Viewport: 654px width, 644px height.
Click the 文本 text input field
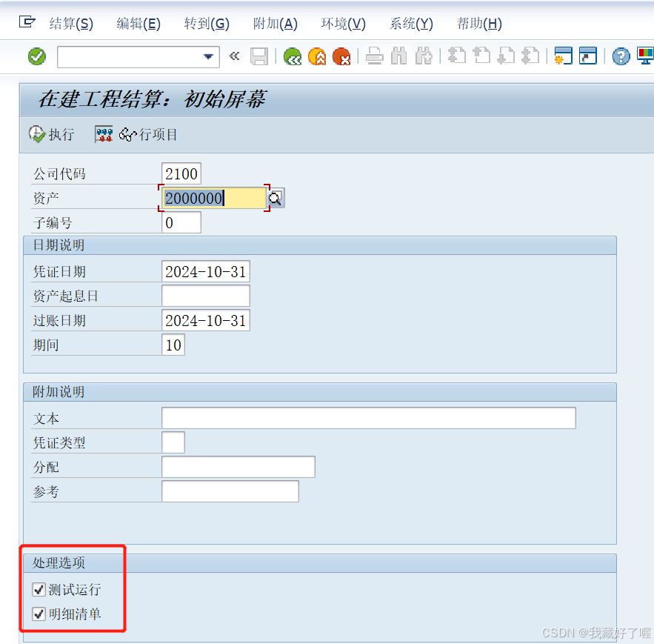click(369, 418)
